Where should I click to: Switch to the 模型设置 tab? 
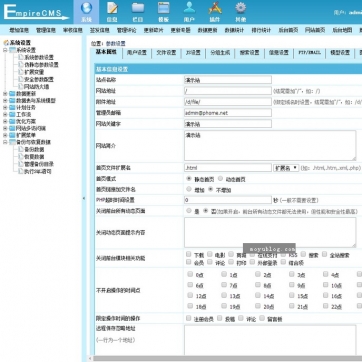(340, 53)
